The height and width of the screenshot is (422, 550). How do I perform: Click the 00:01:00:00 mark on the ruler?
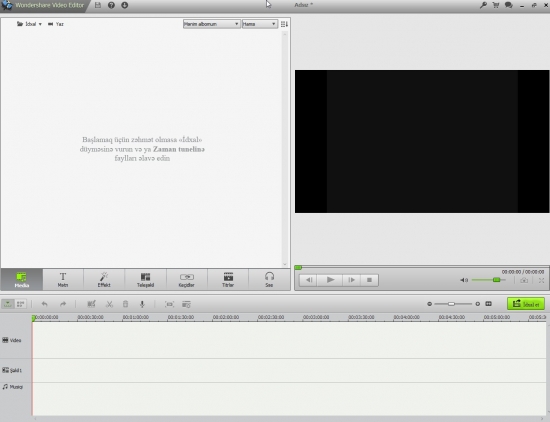pos(136,317)
